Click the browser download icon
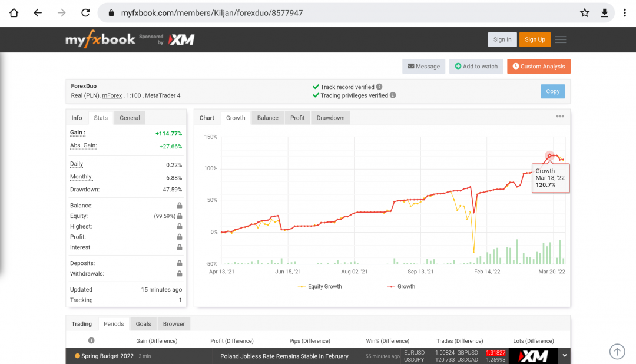636x364 pixels. (x=604, y=12)
